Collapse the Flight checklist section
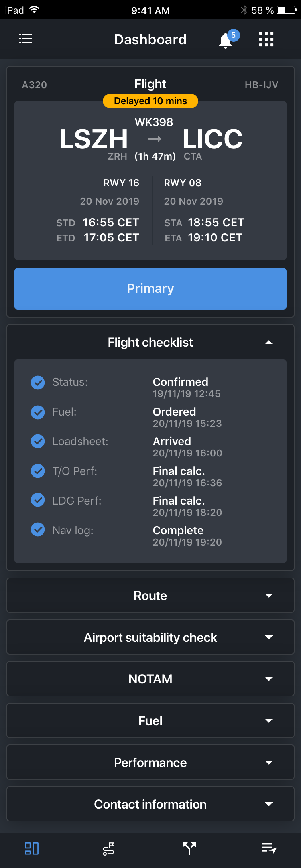The image size is (301, 868). point(269,343)
